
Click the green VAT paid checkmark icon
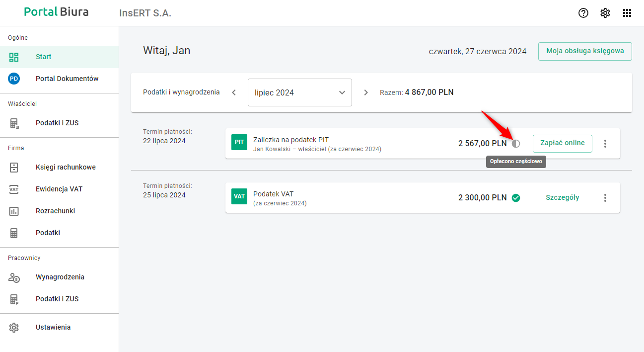point(516,198)
